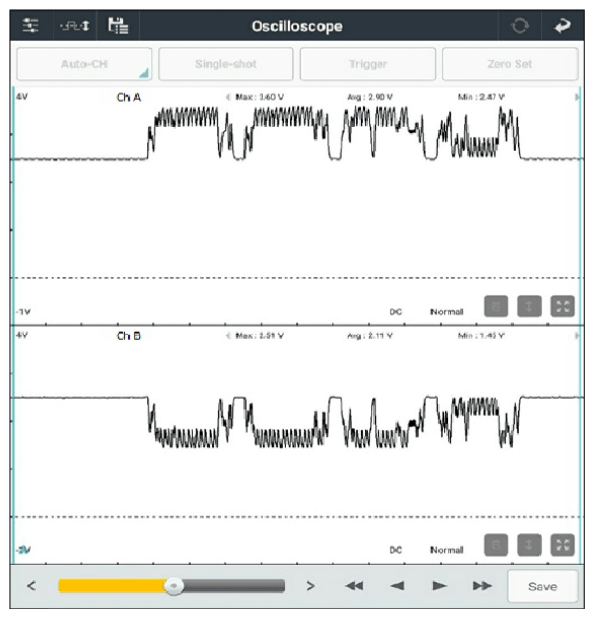Click the vertical scale icon for Ch A

point(529,306)
